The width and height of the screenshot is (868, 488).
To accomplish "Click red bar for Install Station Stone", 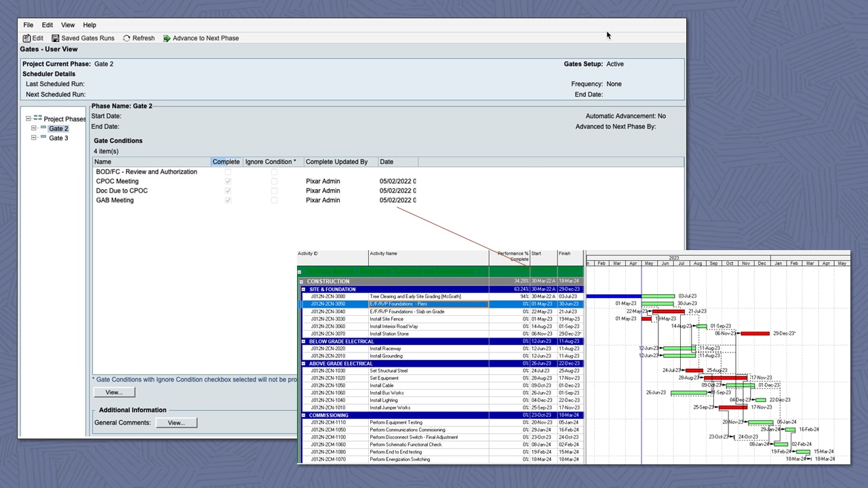I will pos(755,333).
